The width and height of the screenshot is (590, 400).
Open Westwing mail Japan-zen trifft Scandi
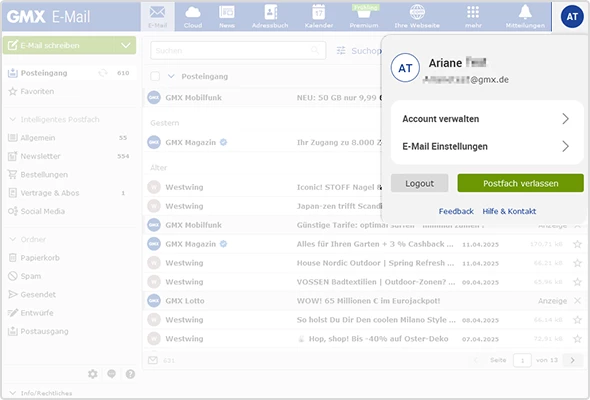pos(262,206)
